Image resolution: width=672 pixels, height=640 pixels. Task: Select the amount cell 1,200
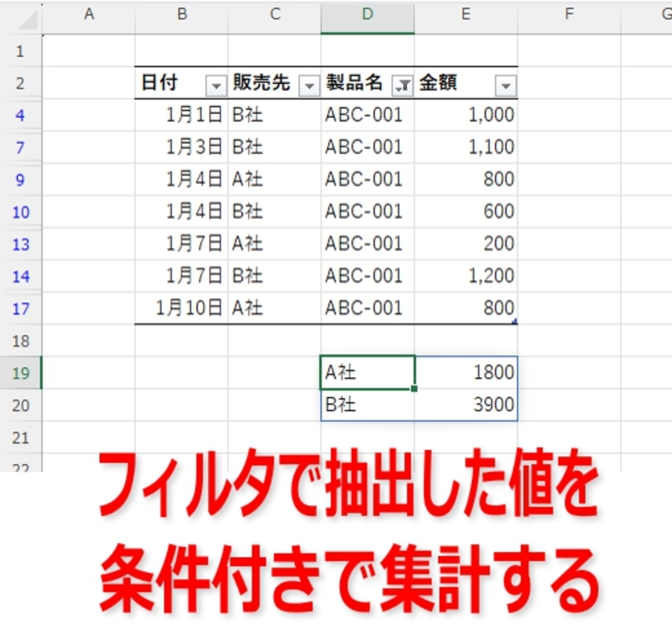pos(466,276)
